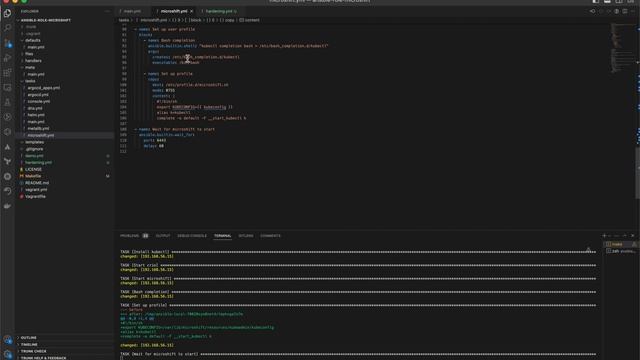Image resolution: width=640 pixels, height=360 pixels.
Task: Open the Docker whale view in the activity bar
Action: click(x=7, y=206)
